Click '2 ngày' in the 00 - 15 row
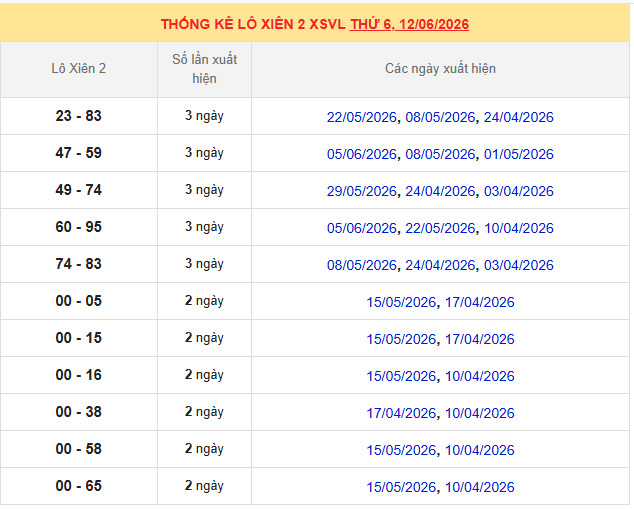 pyautogui.click(x=204, y=338)
